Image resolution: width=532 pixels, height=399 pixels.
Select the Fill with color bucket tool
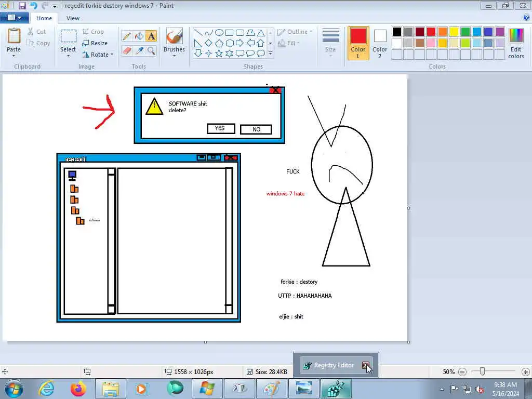(x=139, y=36)
